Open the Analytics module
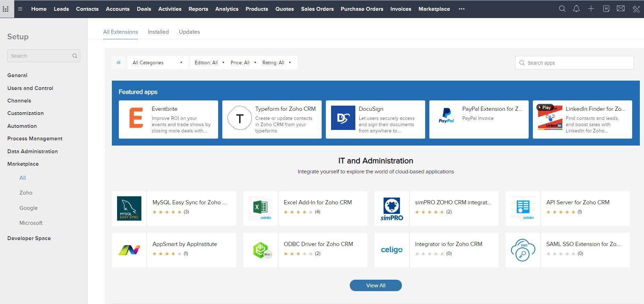This screenshot has height=304, width=644. (x=227, y=9)
